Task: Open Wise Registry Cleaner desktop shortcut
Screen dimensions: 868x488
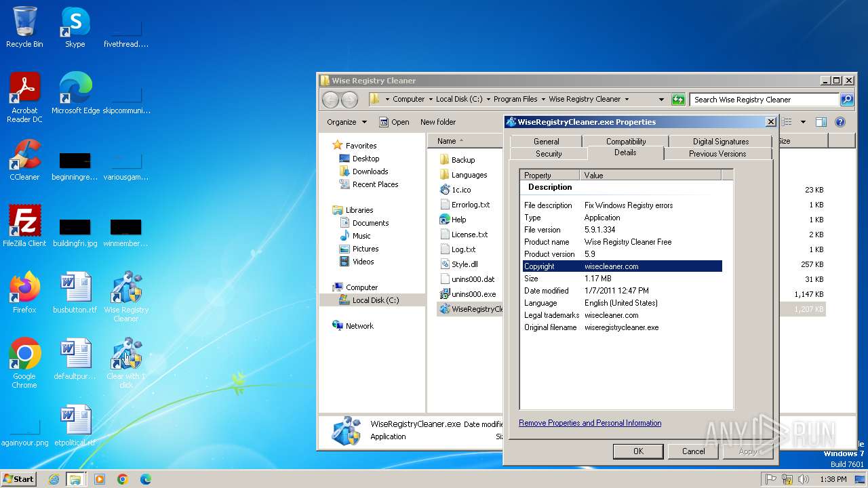Action: click(126, 296)
